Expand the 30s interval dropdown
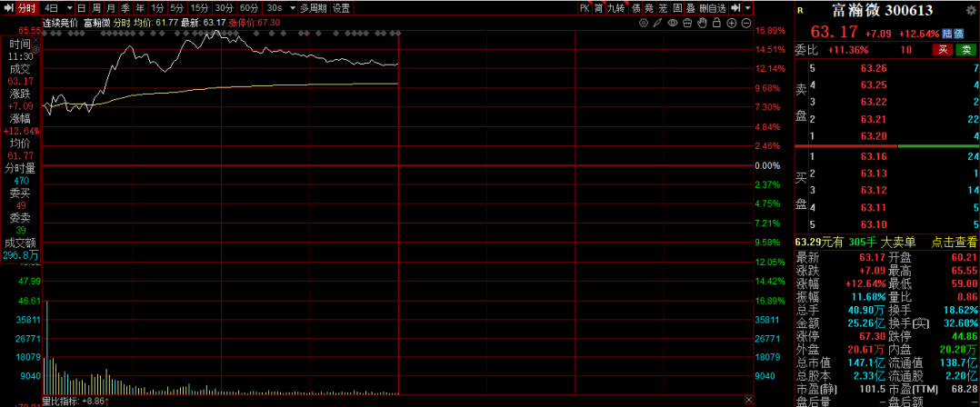The image size is (980, 407). point(292,7)
